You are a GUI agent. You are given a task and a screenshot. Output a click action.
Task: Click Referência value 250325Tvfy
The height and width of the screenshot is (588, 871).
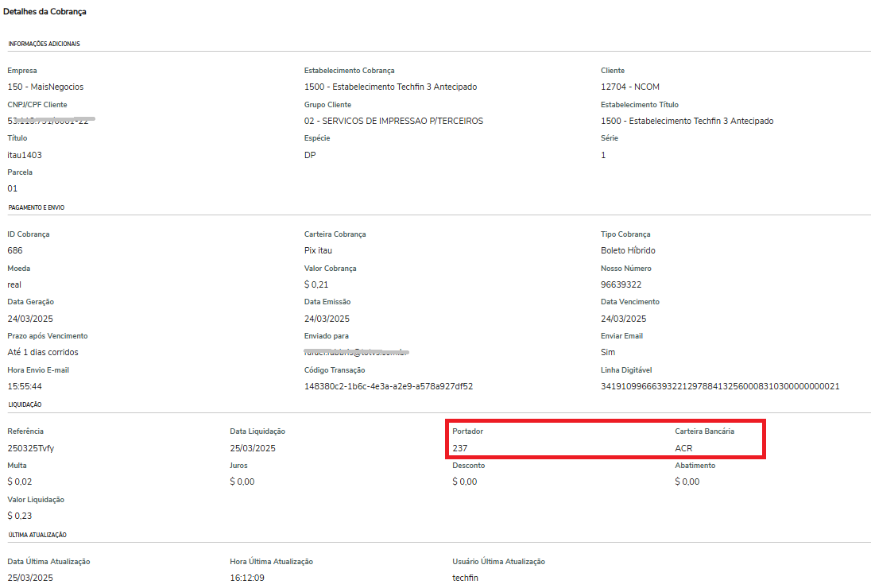31,448
